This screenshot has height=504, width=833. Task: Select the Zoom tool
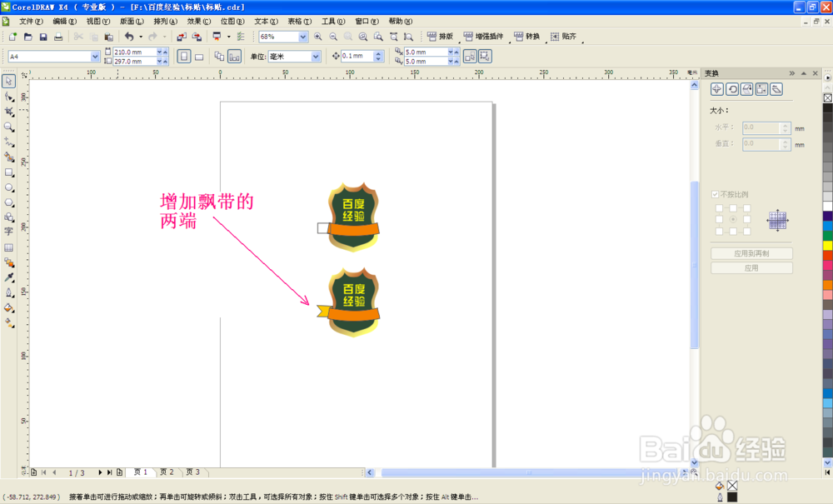pyautogui.click(x=9, y=127)
